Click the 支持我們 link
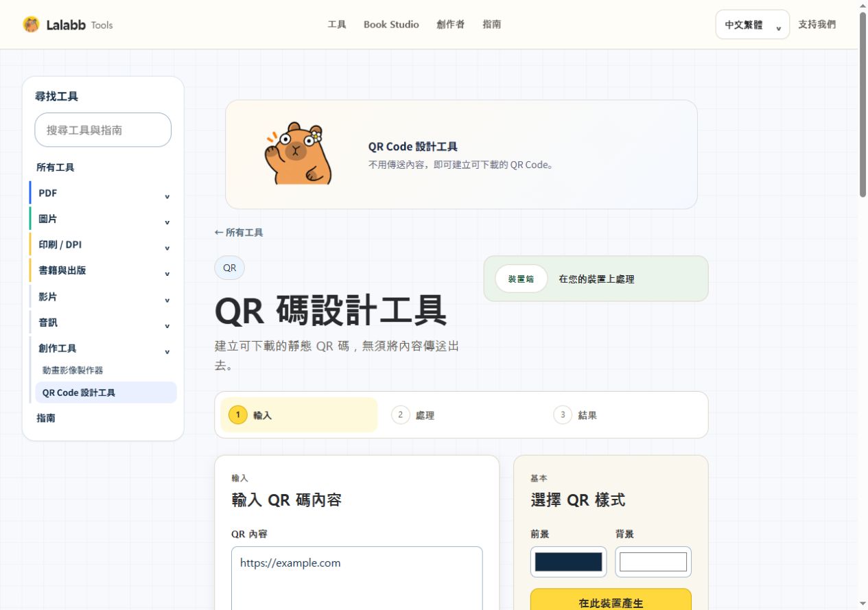 (x=817, y=24)
